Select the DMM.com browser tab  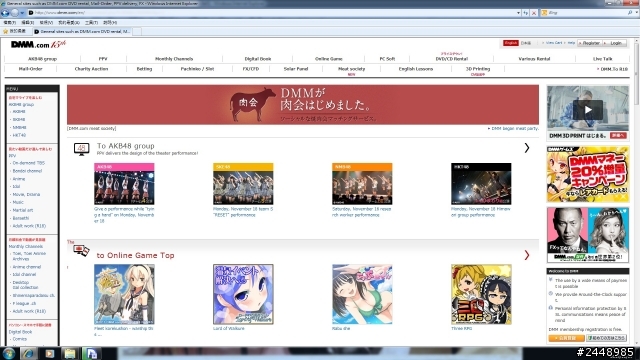(82, 31)
